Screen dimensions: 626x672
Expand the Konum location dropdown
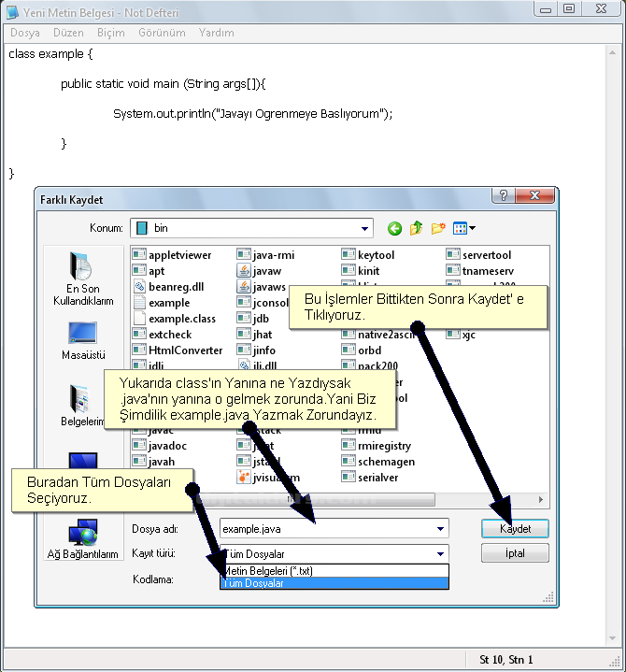364,228
